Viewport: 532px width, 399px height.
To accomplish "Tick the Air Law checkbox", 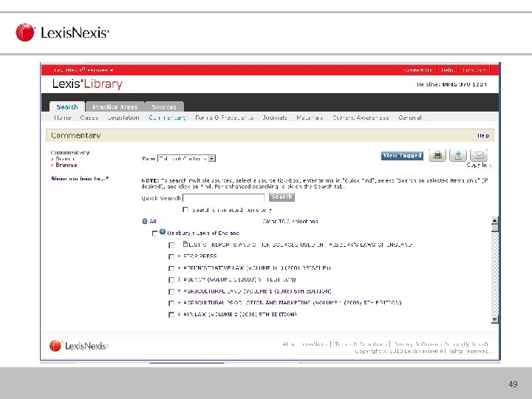I will pos(171,315).
